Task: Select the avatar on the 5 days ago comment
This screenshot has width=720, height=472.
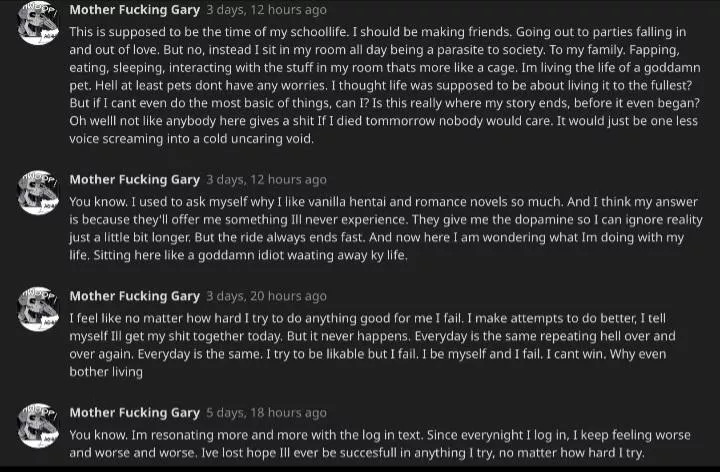Action: point(38,424)
